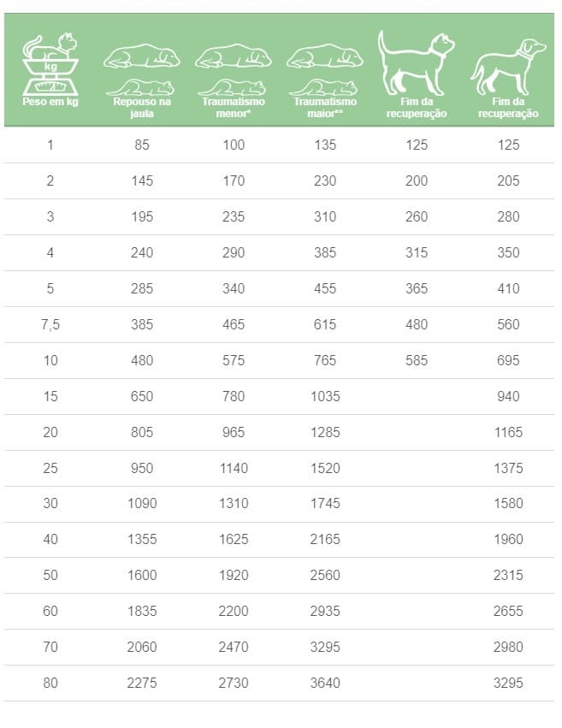Click the lying dog icon above Traumatismo maior
This screenshot has height=728, width=562.
pos(325,56)
